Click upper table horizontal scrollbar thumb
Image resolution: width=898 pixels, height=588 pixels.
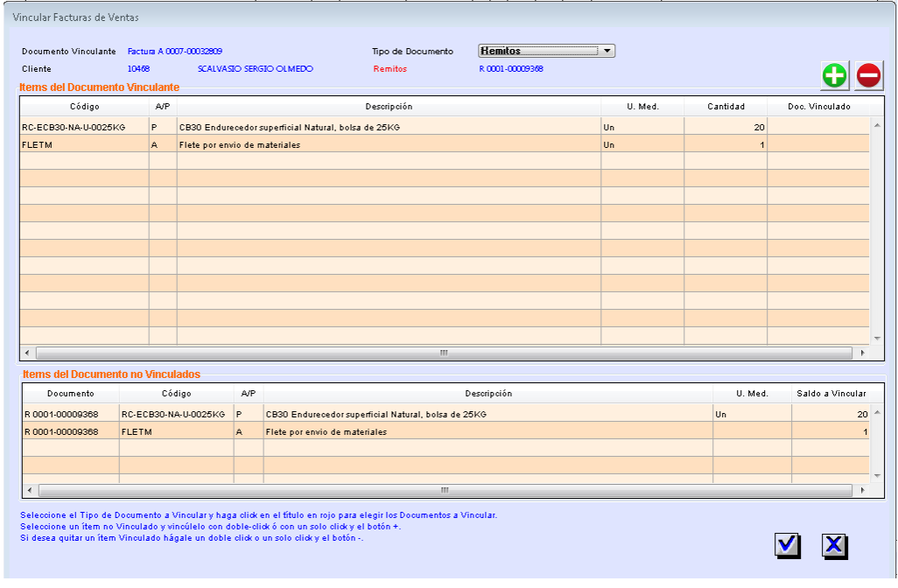444,353
